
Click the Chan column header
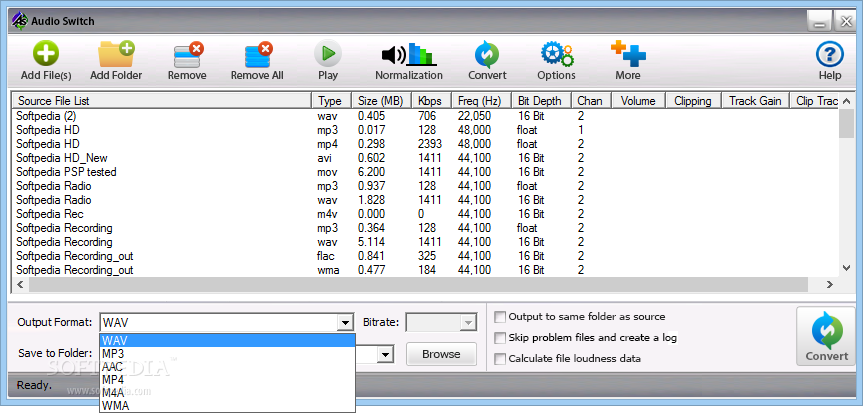tap(592, 101)
